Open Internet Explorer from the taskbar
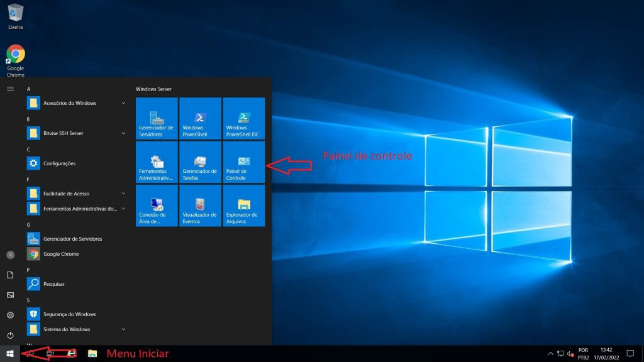Image resolution: width=644 pixels, height=362 pixels. [72, 353]
